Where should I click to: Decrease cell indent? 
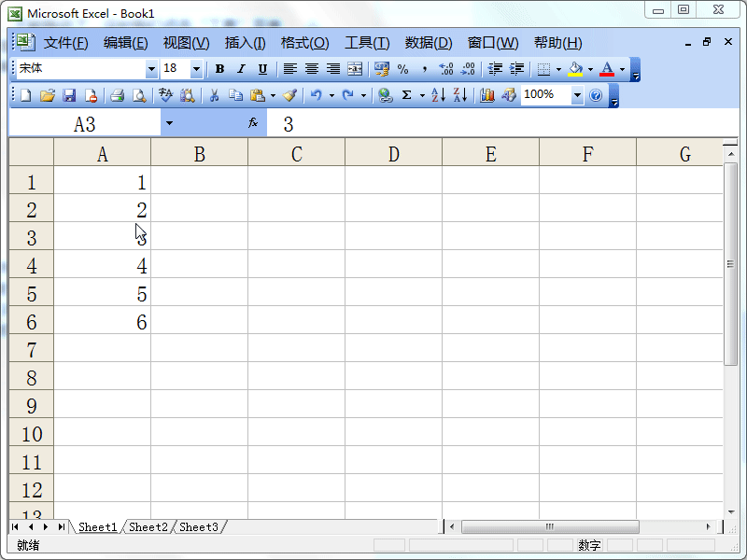point(495,69)
